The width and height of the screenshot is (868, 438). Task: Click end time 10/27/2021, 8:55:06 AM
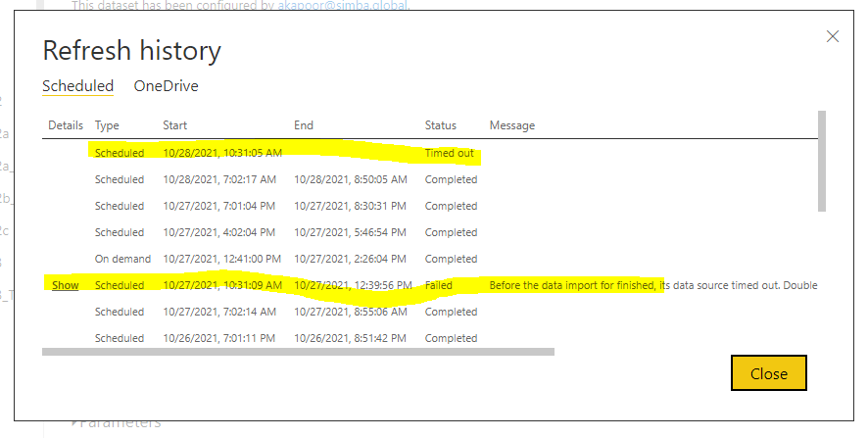point(351,312)
